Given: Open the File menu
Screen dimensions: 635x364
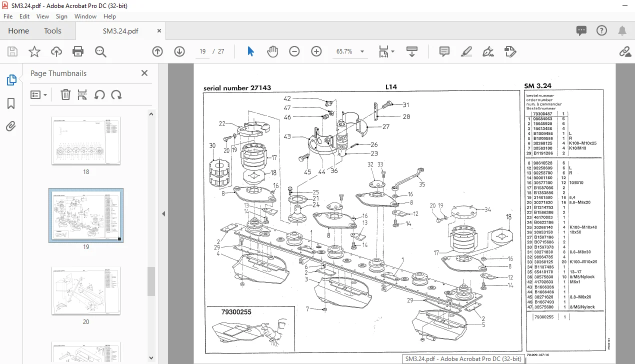Looking at the screenshot, I should tap(8, 16).
